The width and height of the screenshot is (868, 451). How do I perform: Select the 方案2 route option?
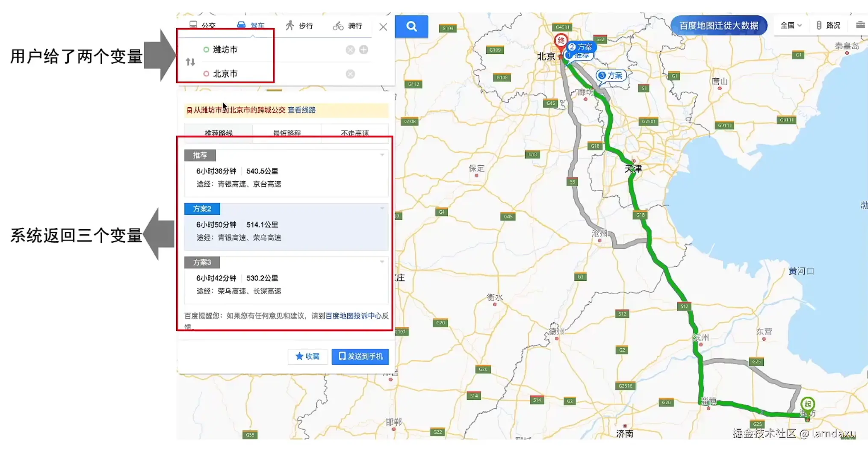pyautogui.click(x=286, y=226)
